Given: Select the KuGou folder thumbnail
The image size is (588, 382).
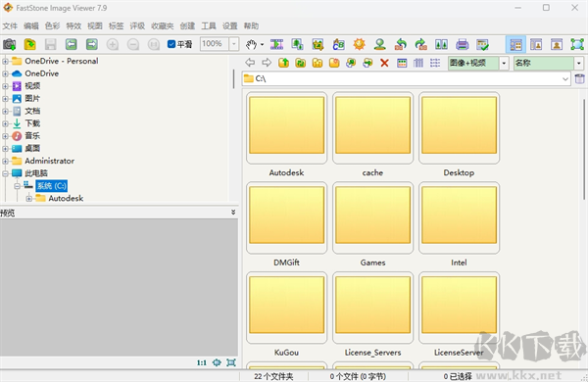Looking at the screenshot, I should (x=286, y=308).
